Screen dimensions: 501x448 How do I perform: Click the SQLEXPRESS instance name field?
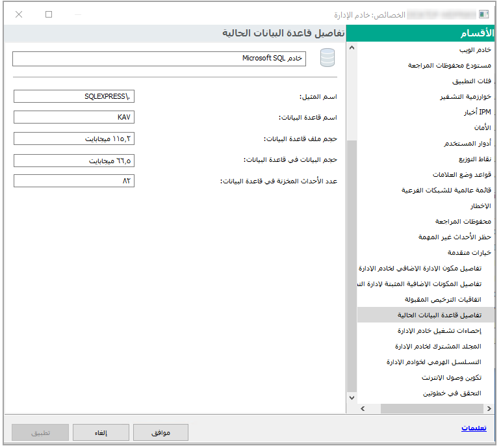(x=73, y=96)
